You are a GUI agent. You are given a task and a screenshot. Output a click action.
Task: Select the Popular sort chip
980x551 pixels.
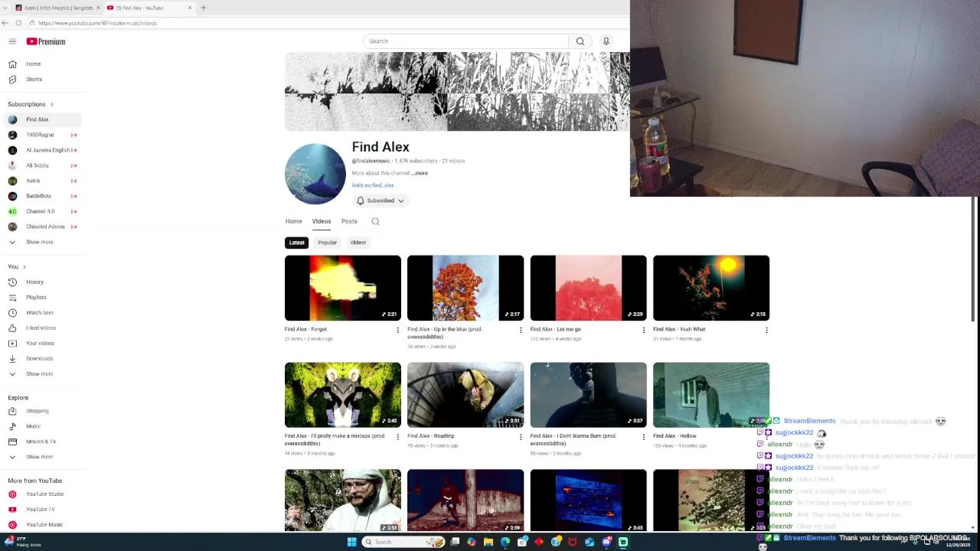327,243
